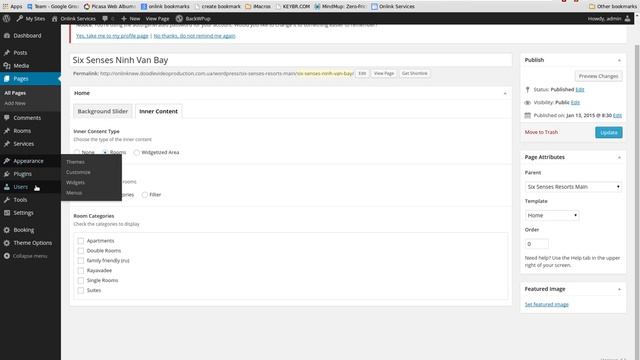Check the Rayavadee category
The image size is (640, 360).
pos(81,271)
